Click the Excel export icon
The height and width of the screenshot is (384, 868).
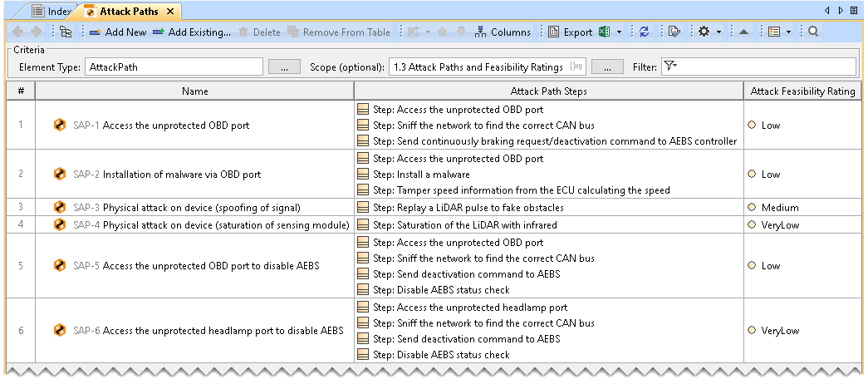pos(607,32)
